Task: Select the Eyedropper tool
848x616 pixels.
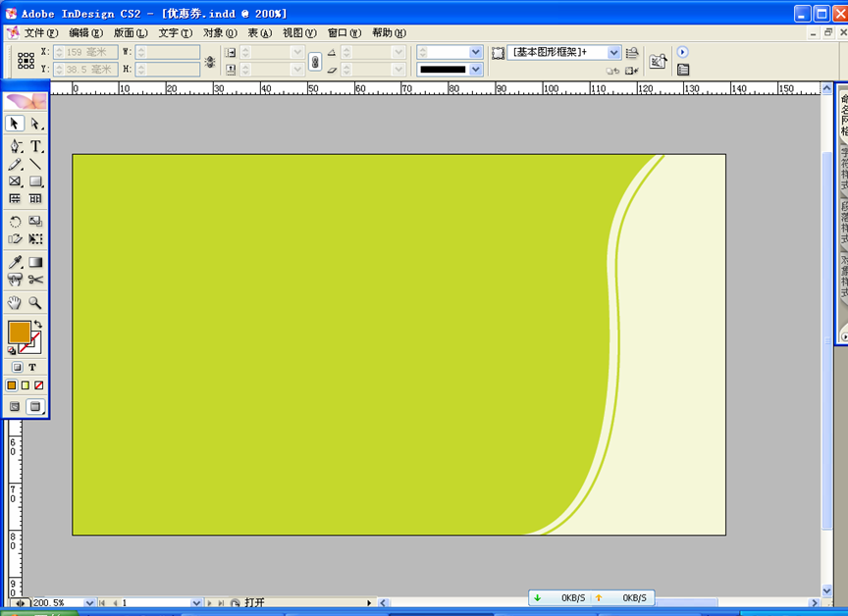Action: point(15,262)
